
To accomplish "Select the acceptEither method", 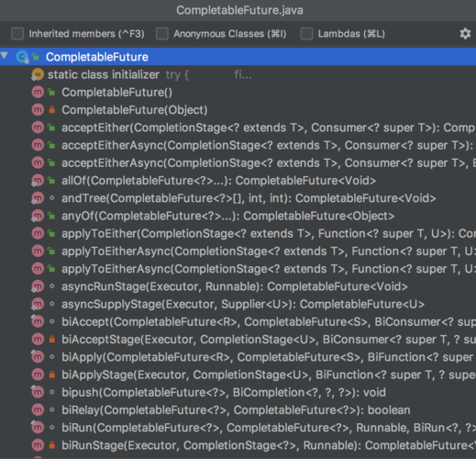I will coord(238,128).
